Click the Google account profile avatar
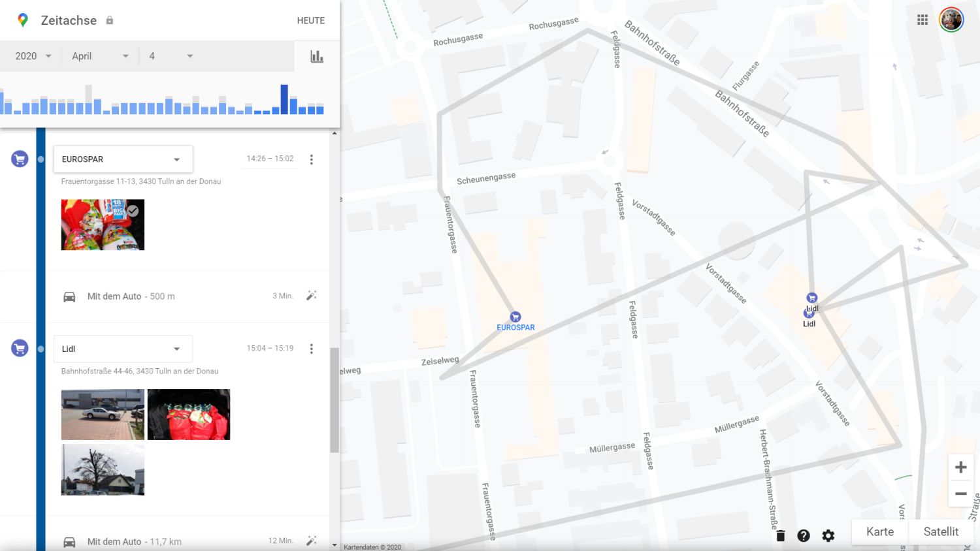 [951, 20]
